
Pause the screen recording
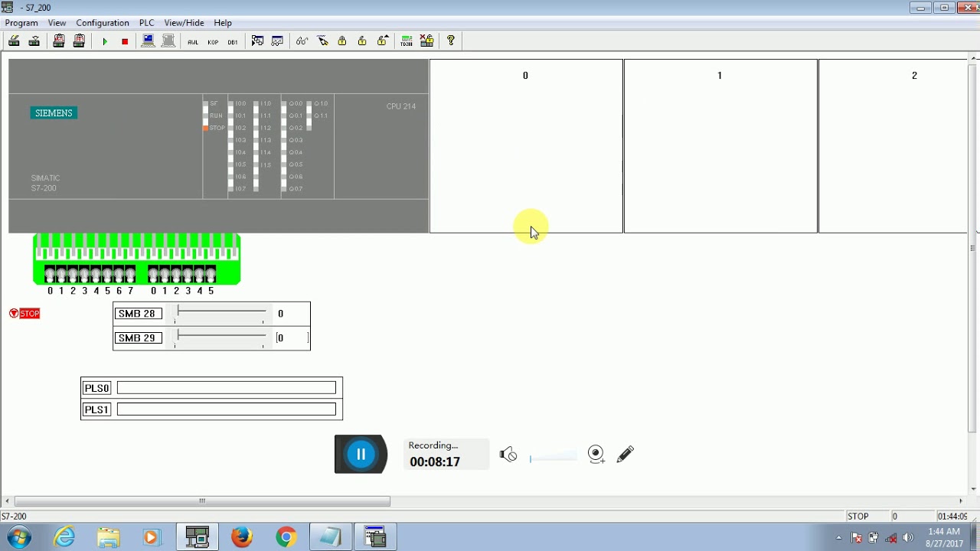pos(361,454)
